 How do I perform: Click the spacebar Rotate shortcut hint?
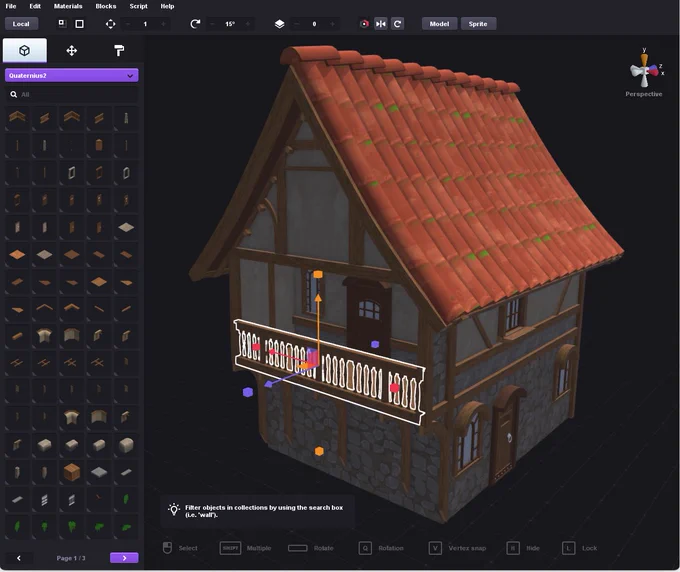point(311,548)
